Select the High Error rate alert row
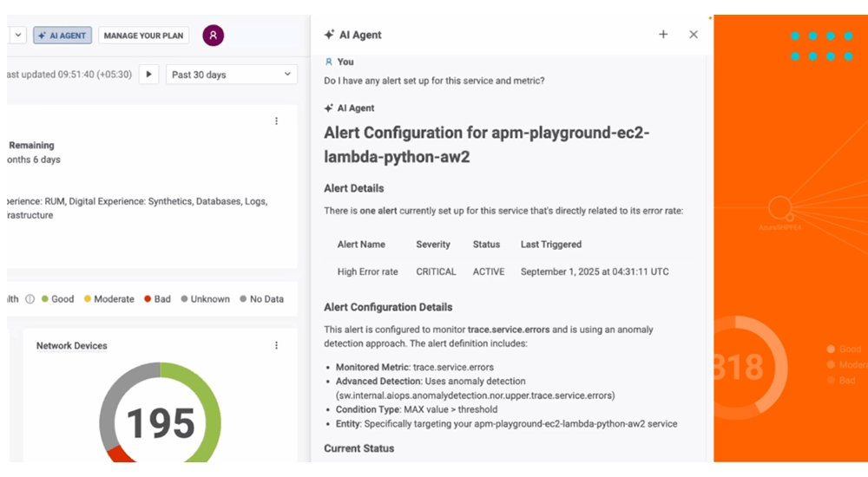868x477 pixels. pos(503,271)
